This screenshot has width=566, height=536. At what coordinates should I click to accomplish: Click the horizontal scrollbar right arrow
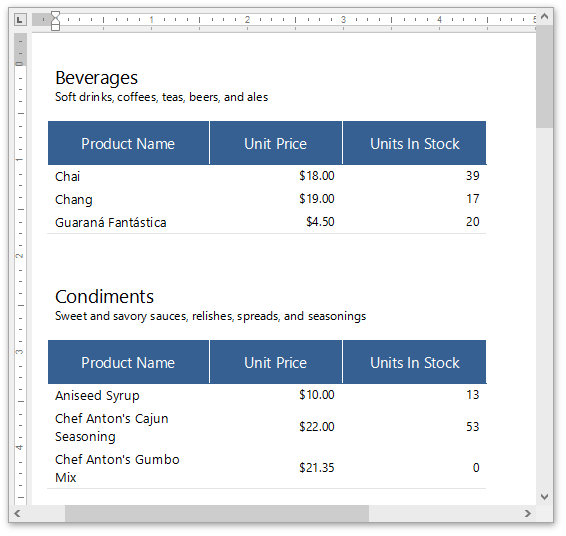pyautogui.click(x=528, y=513)
